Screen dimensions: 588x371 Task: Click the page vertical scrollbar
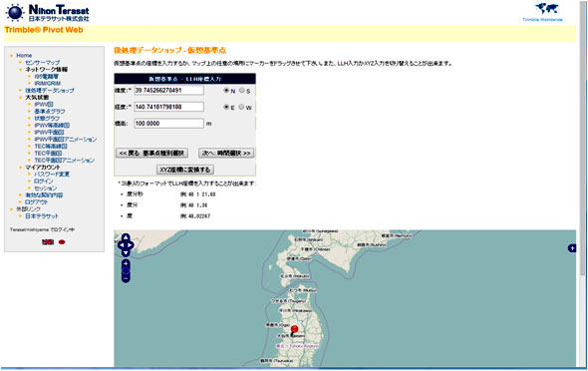582,150
